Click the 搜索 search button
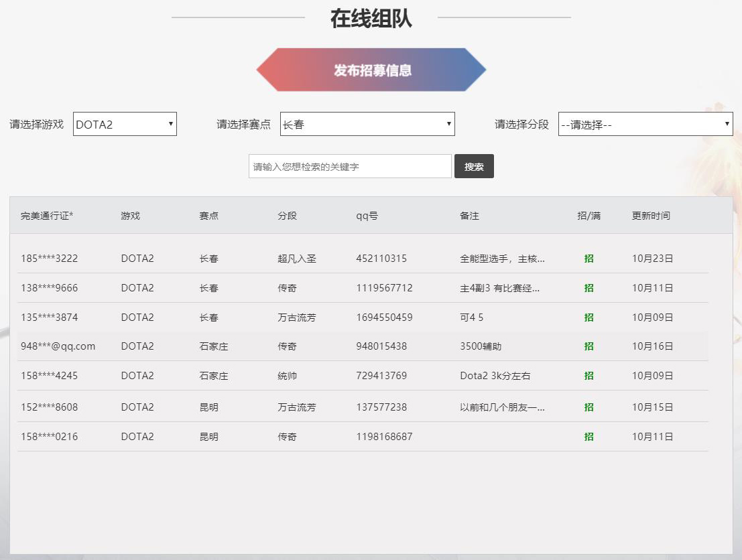This screenshot has width=742, height=560. tap(474, 165)
